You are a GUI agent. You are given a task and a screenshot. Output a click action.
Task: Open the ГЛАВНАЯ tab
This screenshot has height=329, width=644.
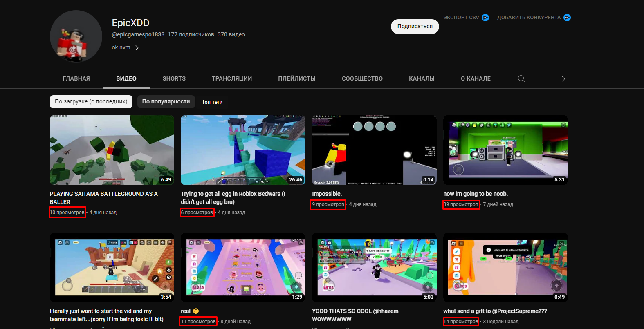tap(76, 78)
